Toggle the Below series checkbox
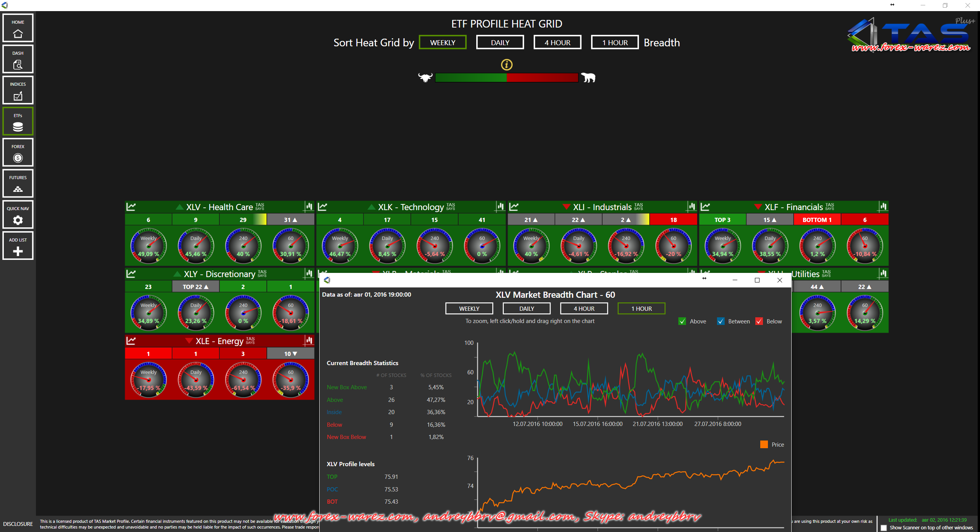Screen dimensions: 980x532 click(x=759, y=321)
